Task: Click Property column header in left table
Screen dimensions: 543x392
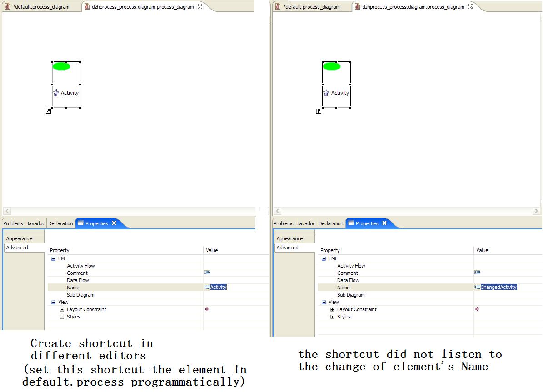Action: (125, 250)
